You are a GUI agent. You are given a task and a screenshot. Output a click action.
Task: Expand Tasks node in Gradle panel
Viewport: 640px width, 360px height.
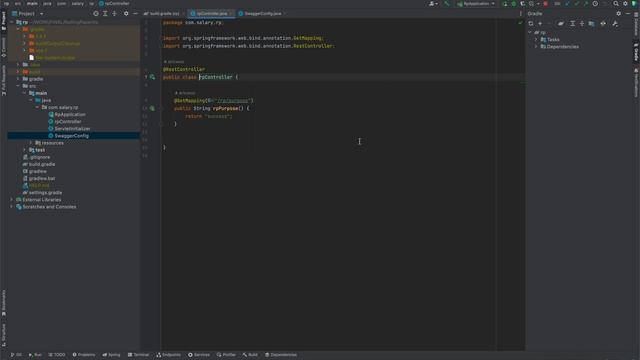pyautogui.click(x=536, y=40)
